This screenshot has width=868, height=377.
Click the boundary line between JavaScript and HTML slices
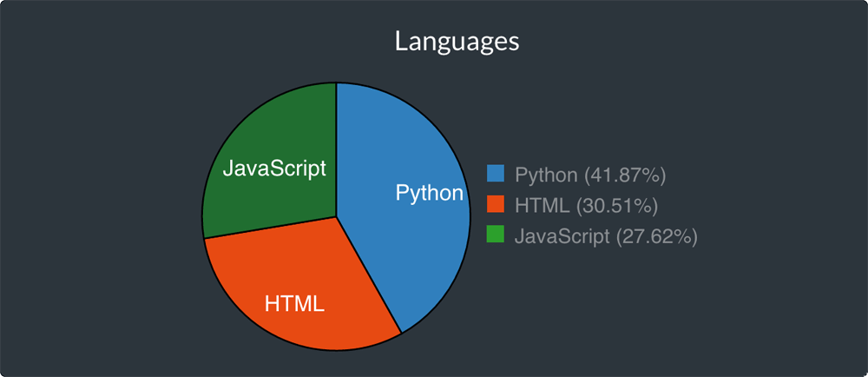click(x=269, y=227)
